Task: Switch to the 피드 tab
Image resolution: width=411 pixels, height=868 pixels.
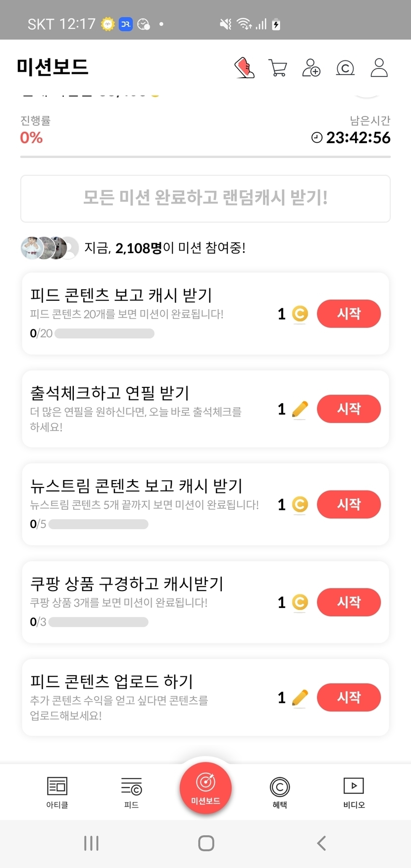Action: coord(131,792)
